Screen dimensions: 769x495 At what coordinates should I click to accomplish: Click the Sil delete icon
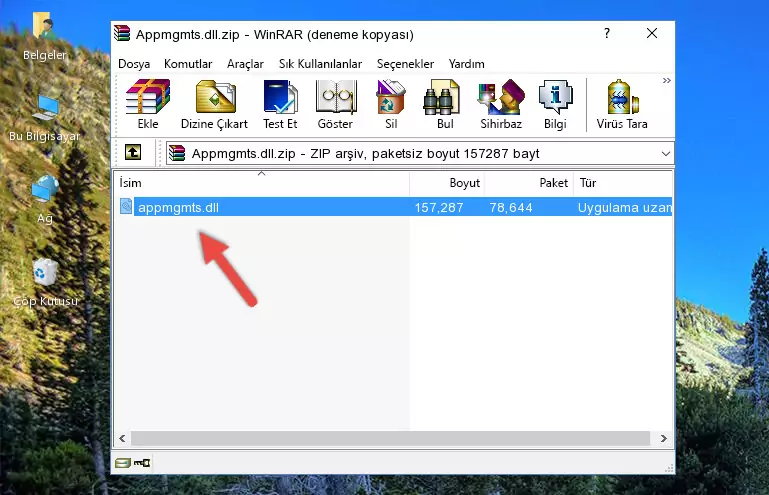click(x=391, y=104)
